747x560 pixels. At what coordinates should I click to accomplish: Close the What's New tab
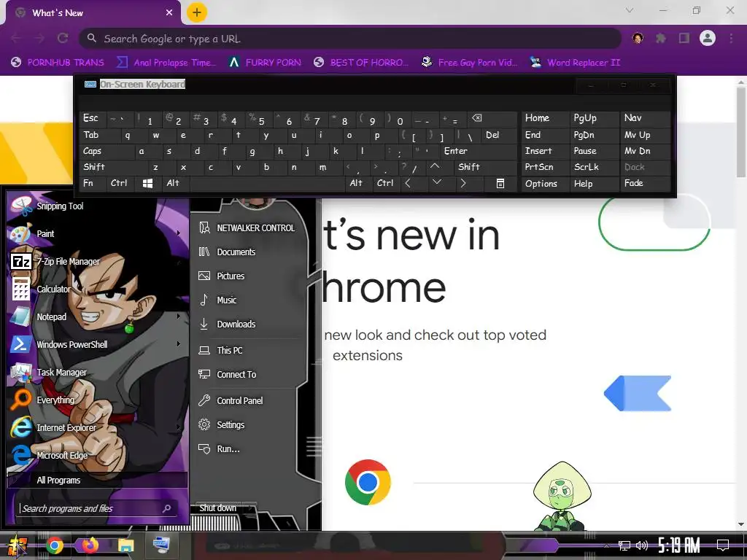[x=169, y=13]
